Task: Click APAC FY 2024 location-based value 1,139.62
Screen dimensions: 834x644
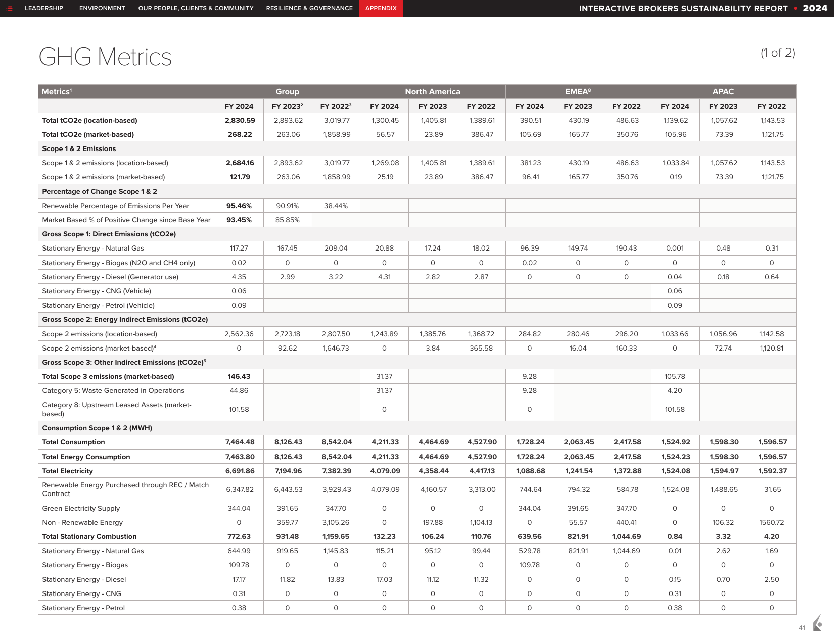Action: coord(676,120)
